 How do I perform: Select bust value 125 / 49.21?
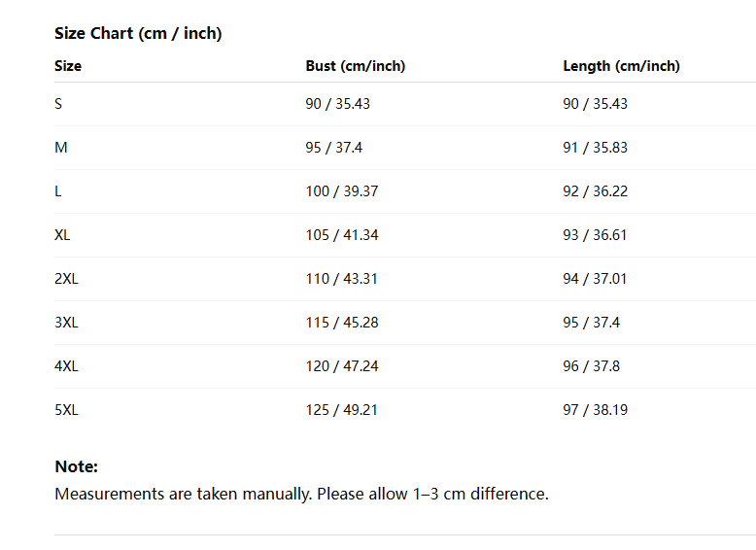341,410
